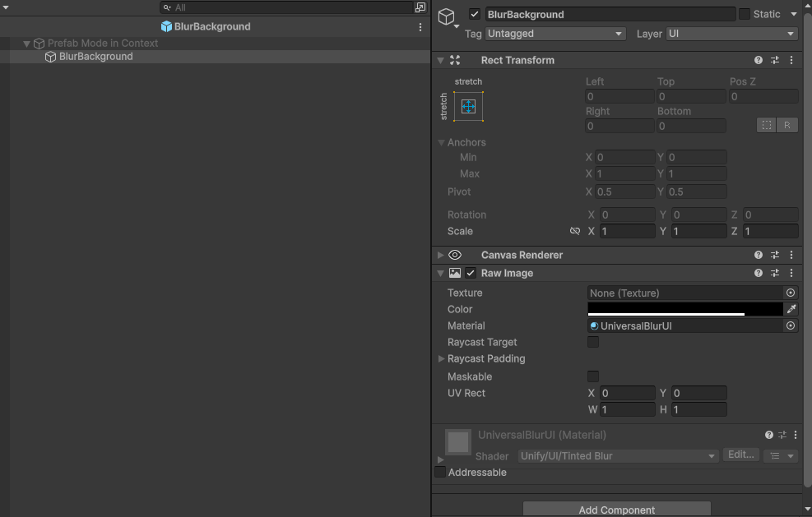The height and width of the screenshot is (517, 812).
Task: Enable the Addressable checkbox
Action: [440, 472]
